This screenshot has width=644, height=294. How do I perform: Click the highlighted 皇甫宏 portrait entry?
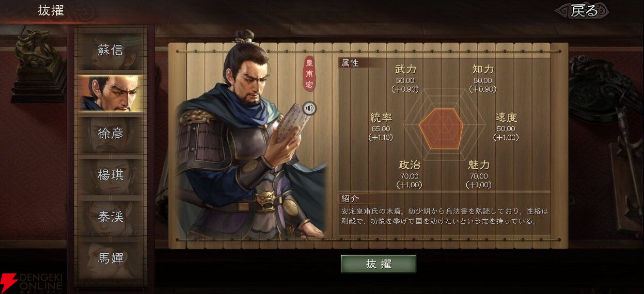click(x=111, y=92)
